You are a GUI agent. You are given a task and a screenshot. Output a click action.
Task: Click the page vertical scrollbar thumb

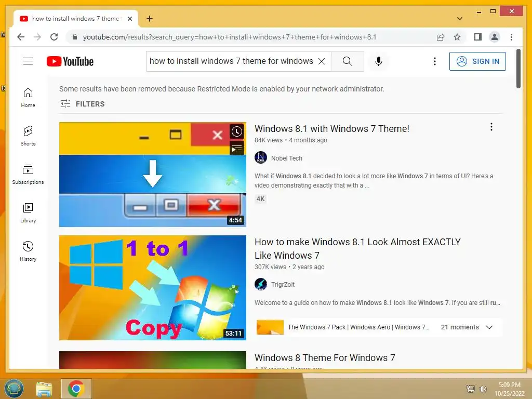coord(518,69)
